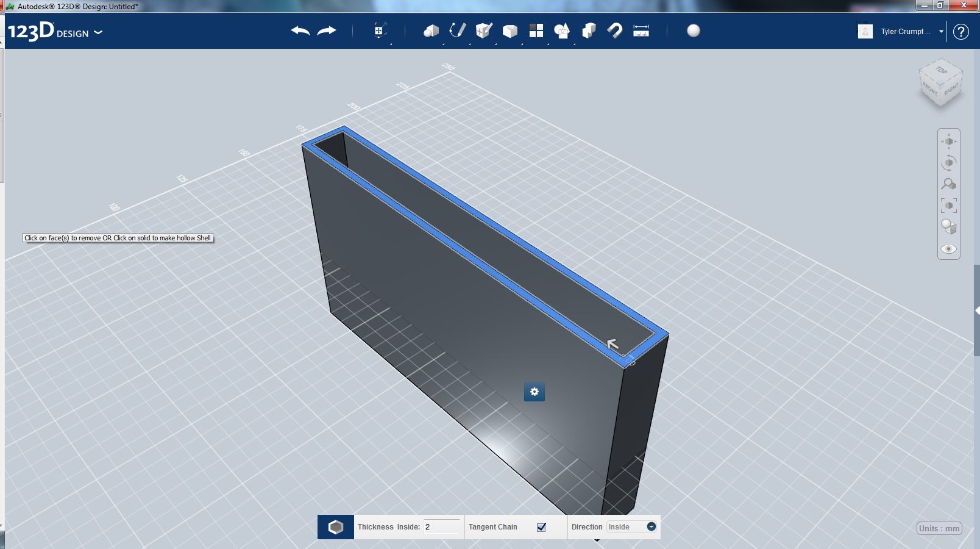Open the Modify tools menu

point(510,30)
